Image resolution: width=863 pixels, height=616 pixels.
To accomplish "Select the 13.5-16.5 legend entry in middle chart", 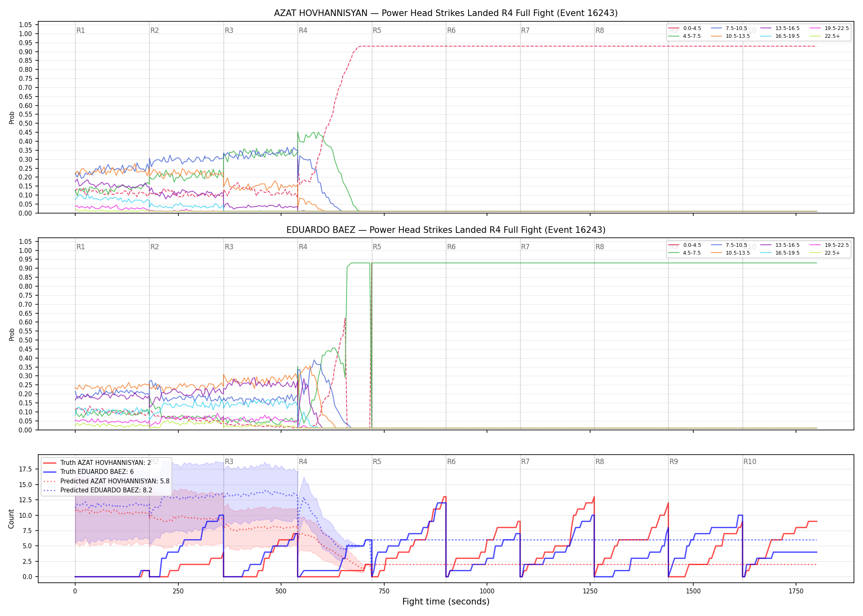I will 780,245.
